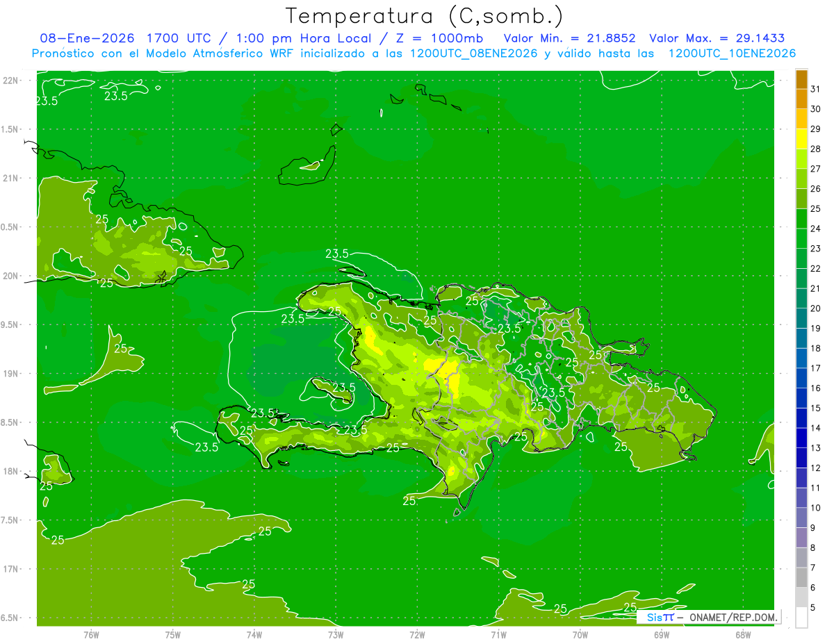
Task: Click the yellow legend swatch between 28 and 29
Action: click(x=801, y=139)
